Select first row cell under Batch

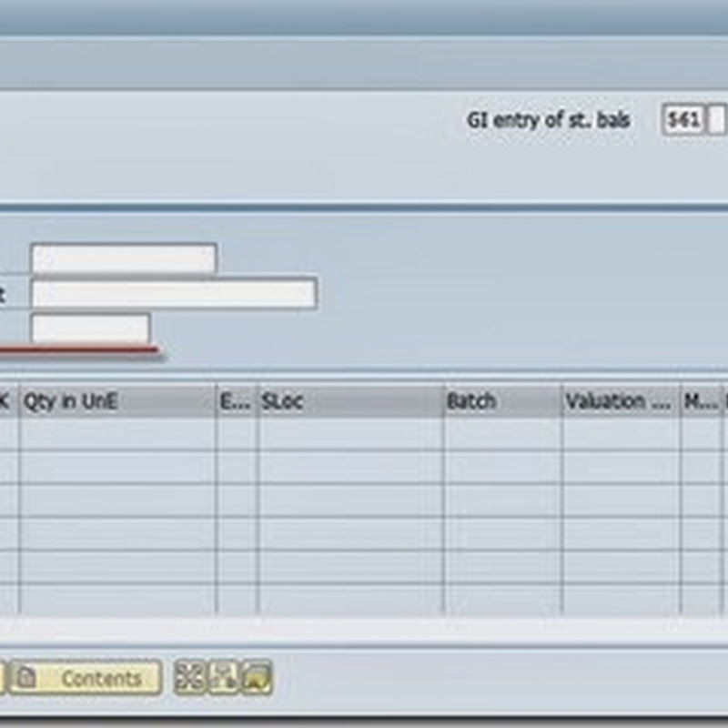(502, 434)
